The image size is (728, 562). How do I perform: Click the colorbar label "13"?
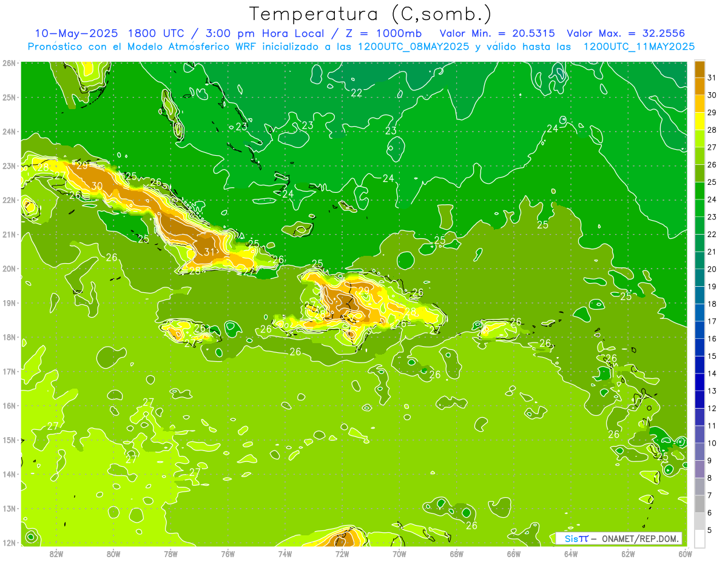pos(712,391)
